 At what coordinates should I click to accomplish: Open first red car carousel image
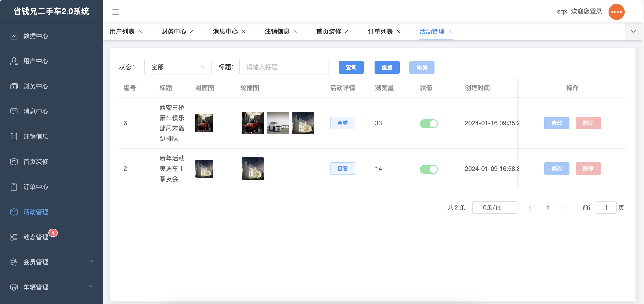coord(253,123)
